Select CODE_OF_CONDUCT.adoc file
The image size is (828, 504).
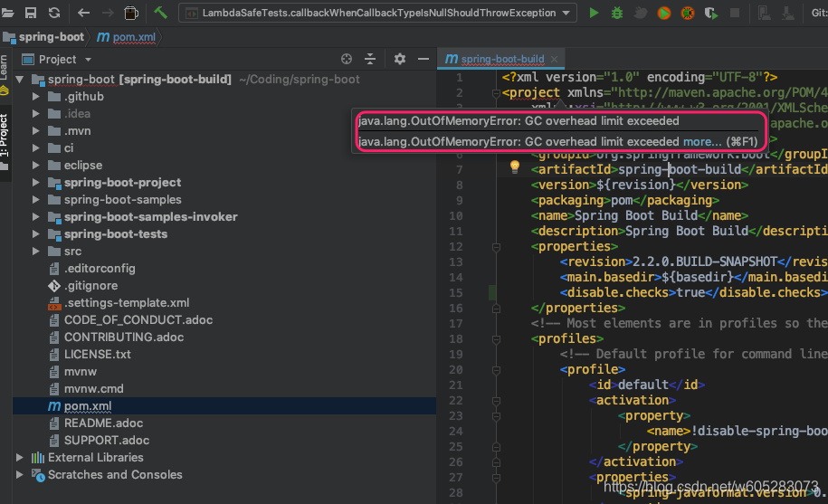[138, 320]
